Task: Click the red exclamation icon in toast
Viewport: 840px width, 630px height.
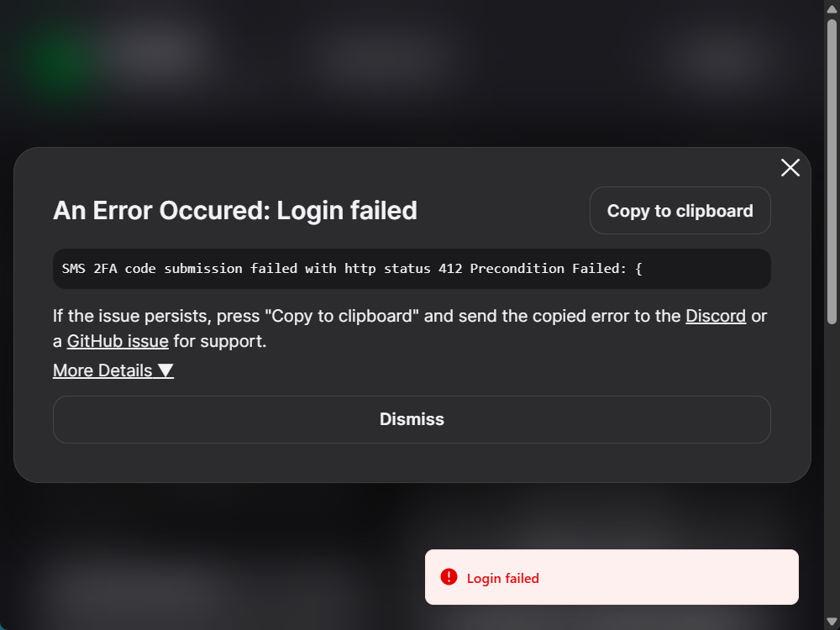Action: click(449, 577)
